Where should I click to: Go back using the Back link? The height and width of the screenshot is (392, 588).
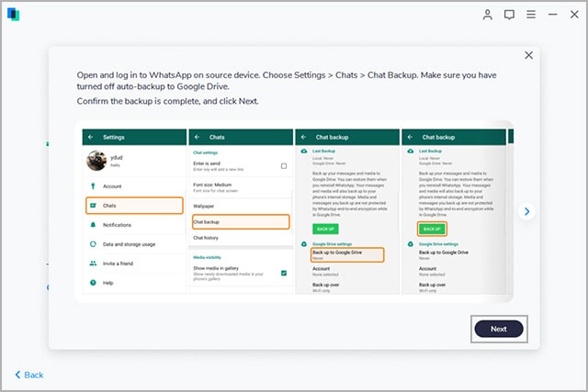pos(29,375)
